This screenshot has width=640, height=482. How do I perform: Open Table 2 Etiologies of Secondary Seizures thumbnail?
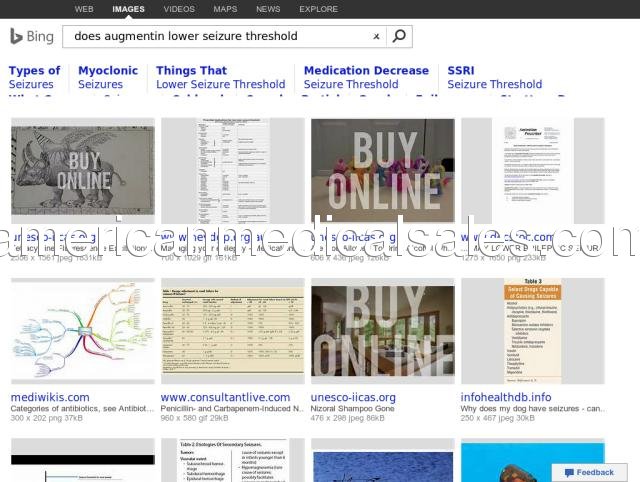coord(233,460)
